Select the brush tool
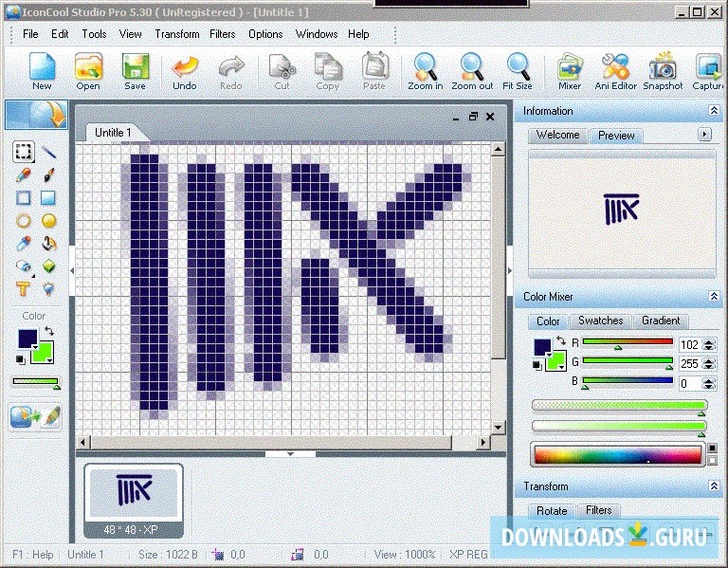Image resolution: width=728 pixels, height=568 pixels. point(48,175)
